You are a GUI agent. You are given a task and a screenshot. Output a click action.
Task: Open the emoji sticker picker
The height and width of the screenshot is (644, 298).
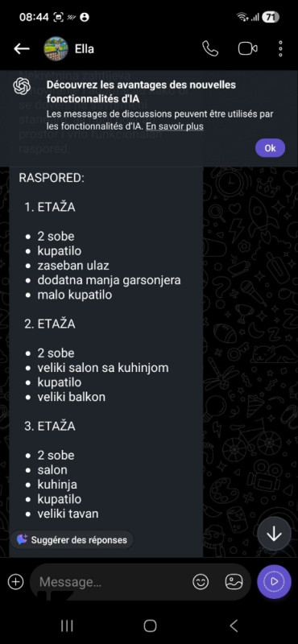(201, 581)
